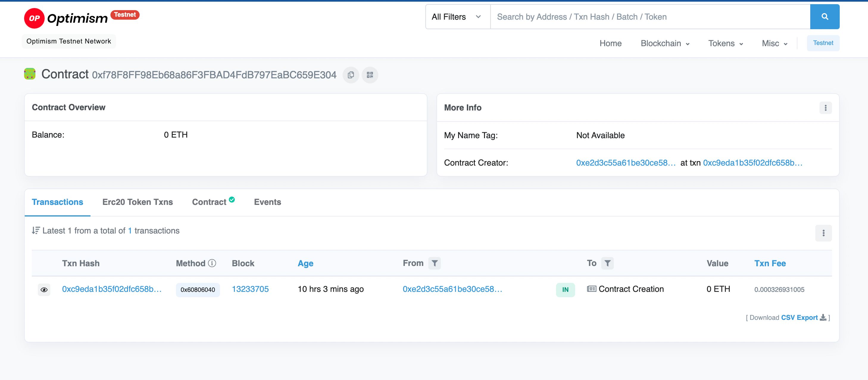
Task: Click verified checkmark on Contract tab
Action: [232, 200]
